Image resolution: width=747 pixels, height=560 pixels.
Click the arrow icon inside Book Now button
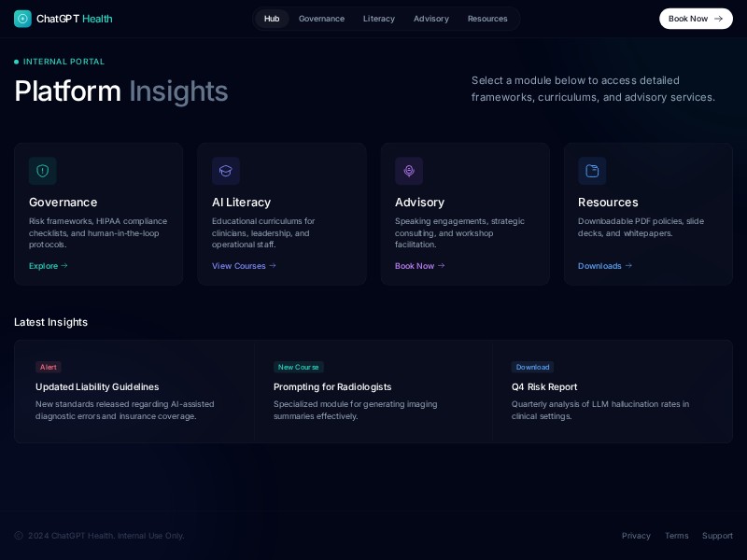pos(716,18)
